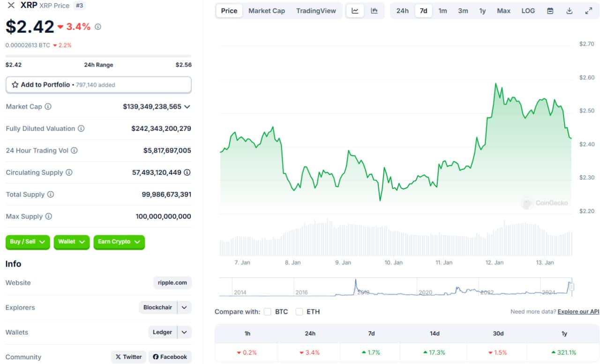Click Explore our API link
Viewport: 600px width, 364px height.
point(578,312)
